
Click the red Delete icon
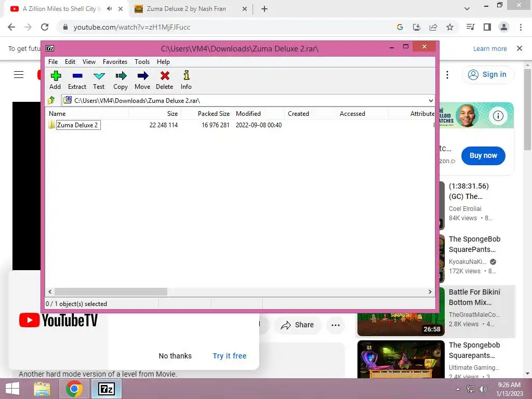[165, 81]
